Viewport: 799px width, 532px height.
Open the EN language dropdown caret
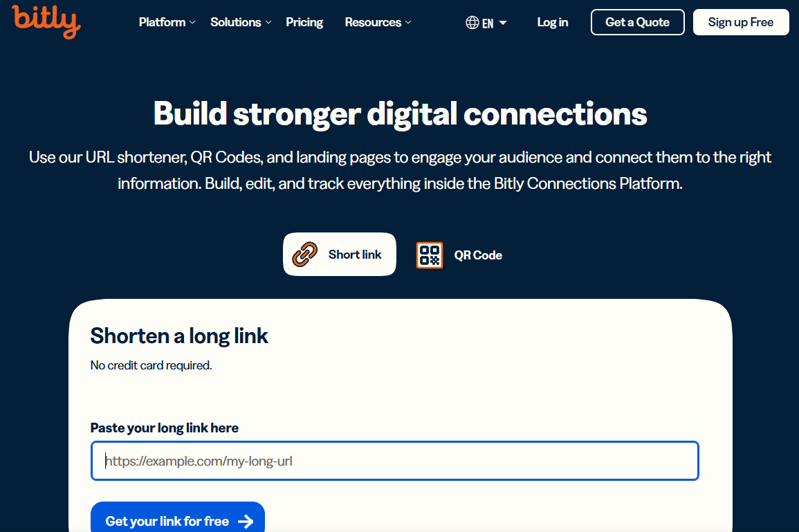point(503,23)
